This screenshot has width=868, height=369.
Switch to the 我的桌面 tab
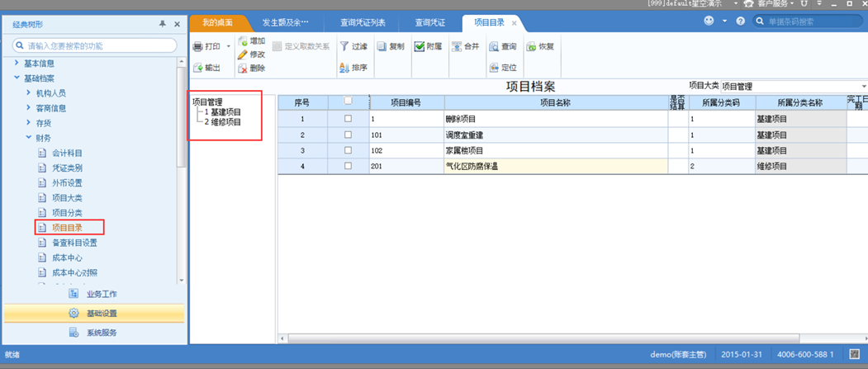tap(217, 22)
